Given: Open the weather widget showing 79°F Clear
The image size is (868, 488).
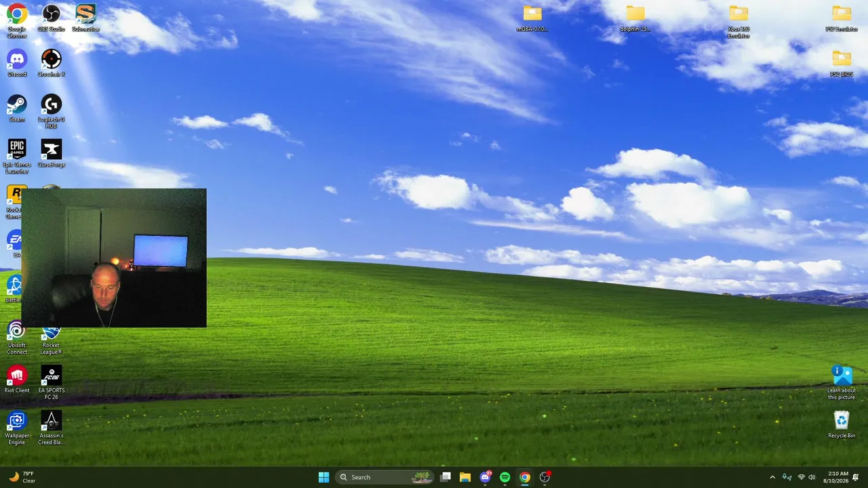Looking at the screenshot, I should point(22,477).
